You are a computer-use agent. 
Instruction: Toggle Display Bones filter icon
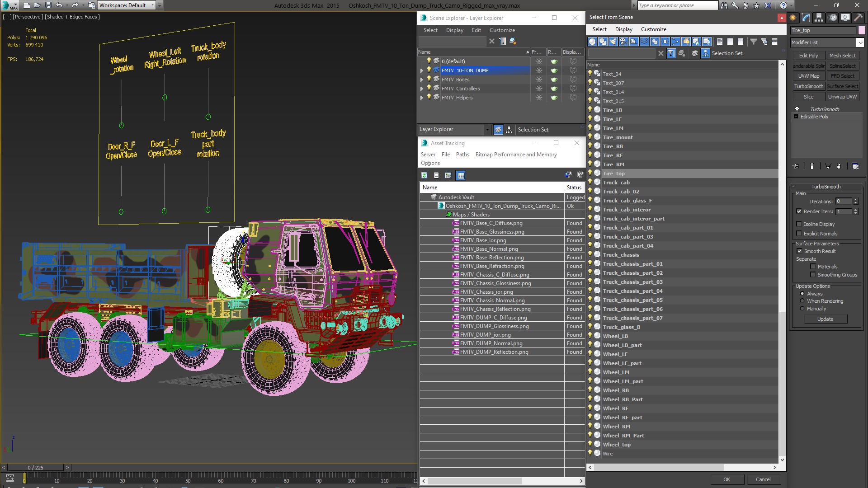click(x=675, y=42)
